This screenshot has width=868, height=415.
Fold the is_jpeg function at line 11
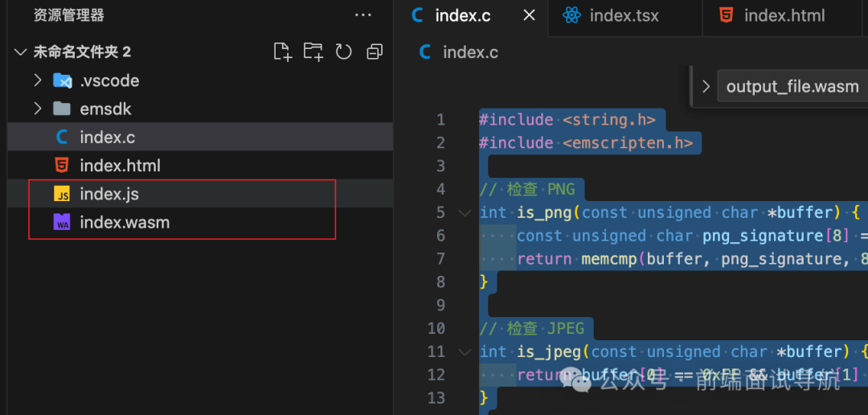pyautogui.click(x=465, y=352)
